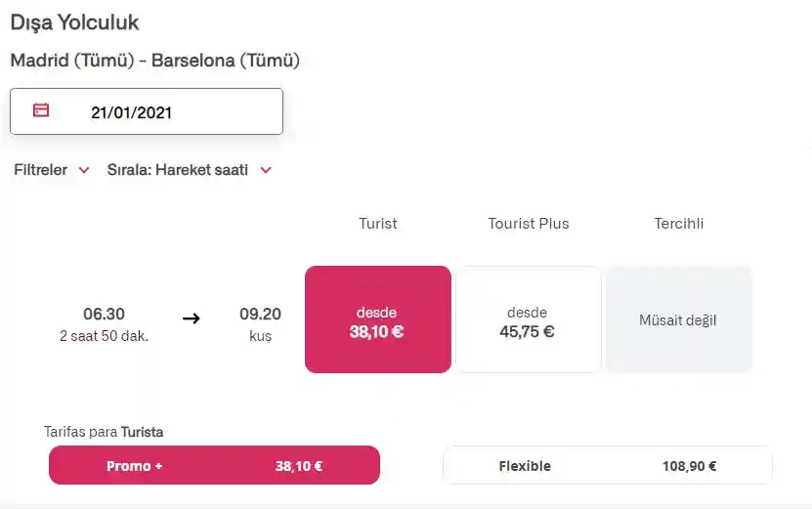Screen dimensions: 812x509
Task: Open the 21/01/2021 date field
Action: pyautogui.click(x=147, y=111)
